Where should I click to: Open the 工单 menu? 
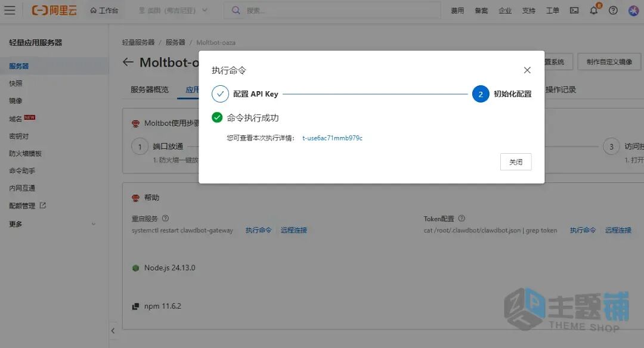click(x=552, y=10)
